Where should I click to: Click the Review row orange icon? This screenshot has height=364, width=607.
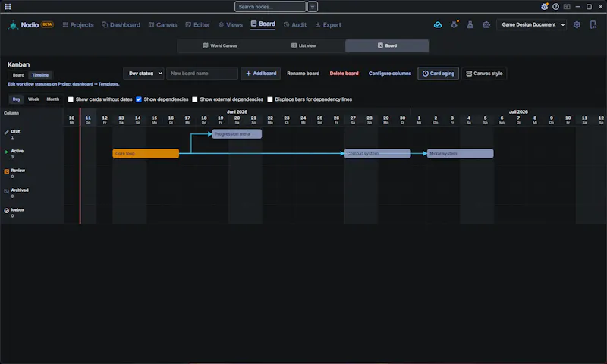(x=6, y=171)
